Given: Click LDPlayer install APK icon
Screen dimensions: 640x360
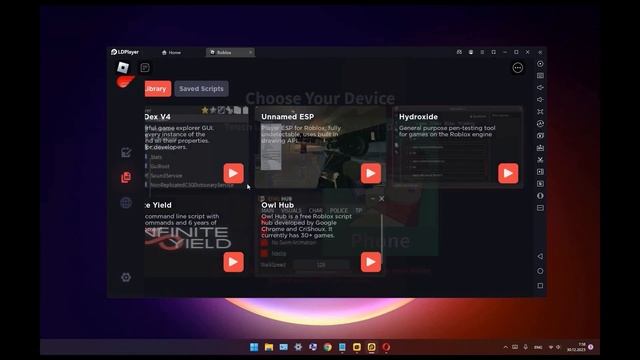Looking at the screenshot, I should [x=540, y=148].
